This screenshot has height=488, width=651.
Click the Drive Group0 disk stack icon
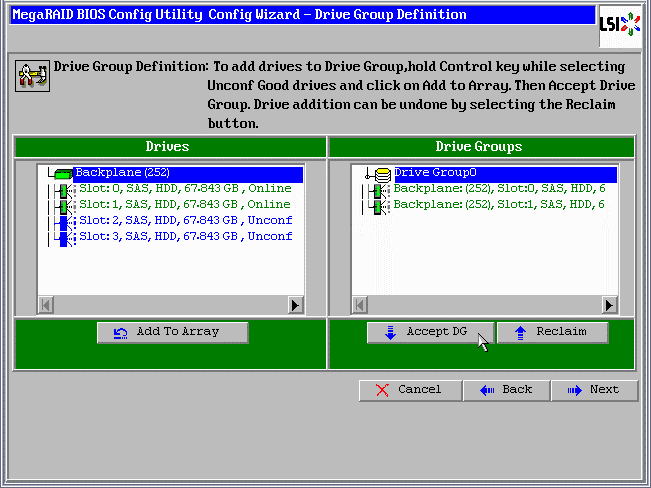point(382,174)
